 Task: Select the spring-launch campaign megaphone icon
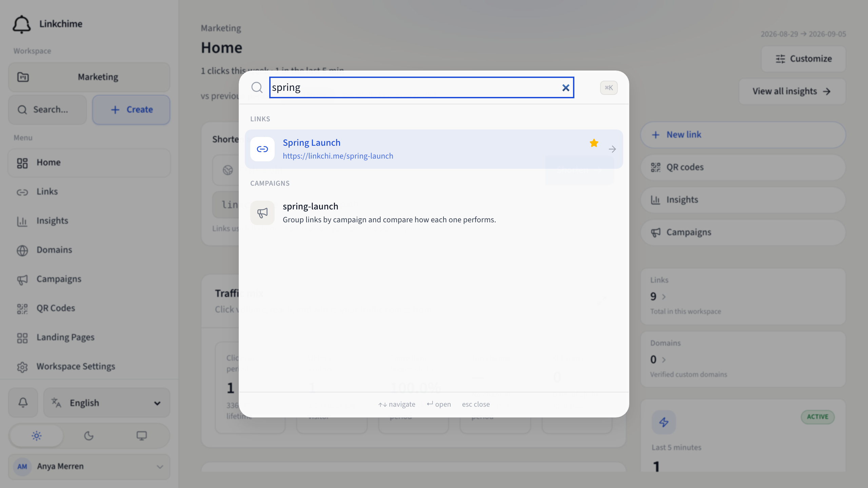tap(262, 213)
